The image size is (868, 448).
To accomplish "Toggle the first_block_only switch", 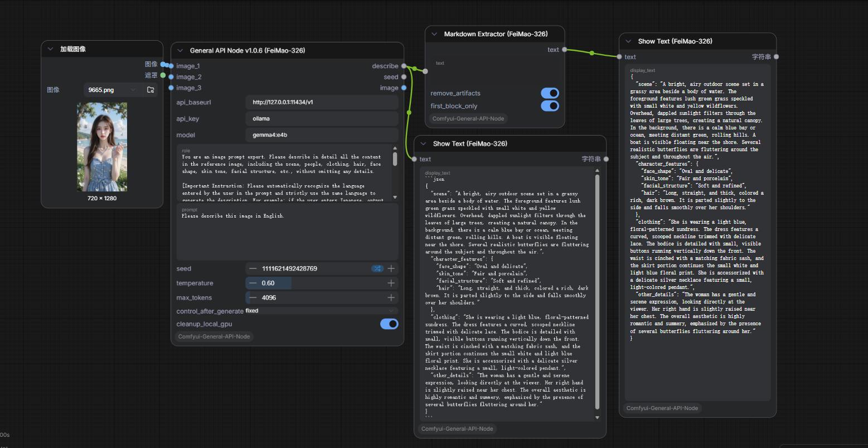I will point(550,106).
